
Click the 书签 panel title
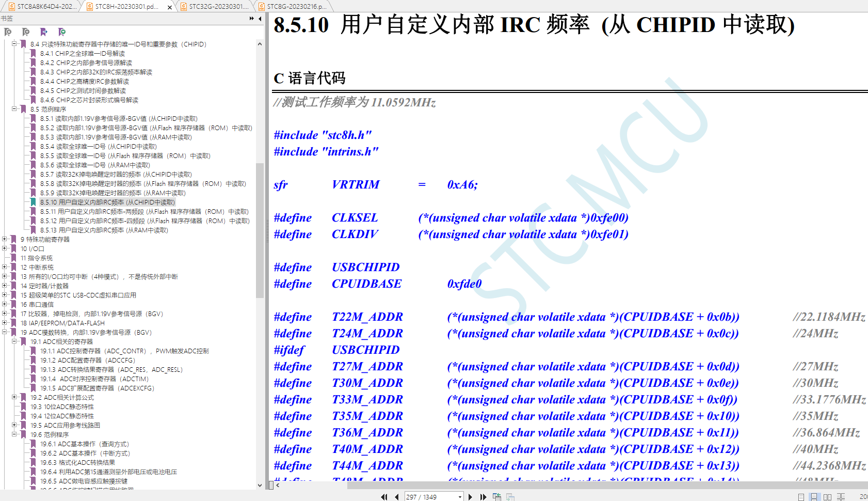(x=7, y=19)
